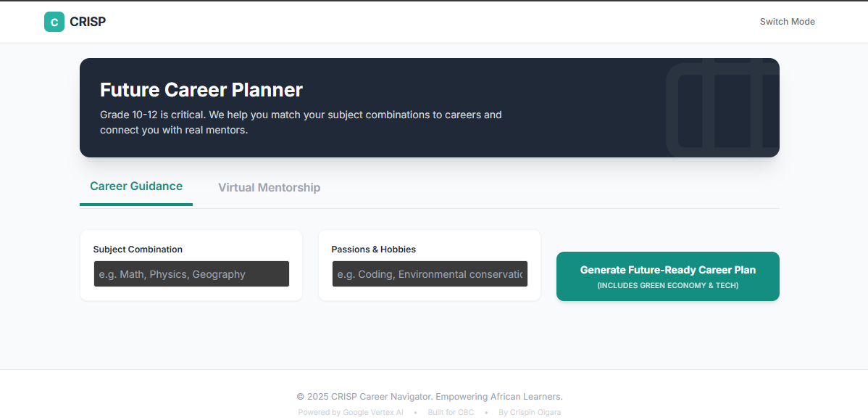This screenshot has height=420, width=868.
Task: Click Built for CBC in footer
Action: [451, 412]
